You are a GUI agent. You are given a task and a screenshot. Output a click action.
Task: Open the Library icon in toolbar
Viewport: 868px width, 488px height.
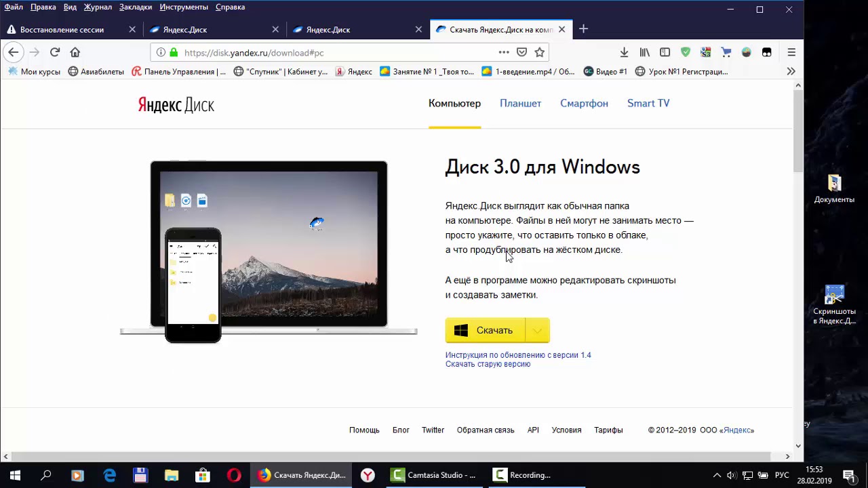point(644,52)
